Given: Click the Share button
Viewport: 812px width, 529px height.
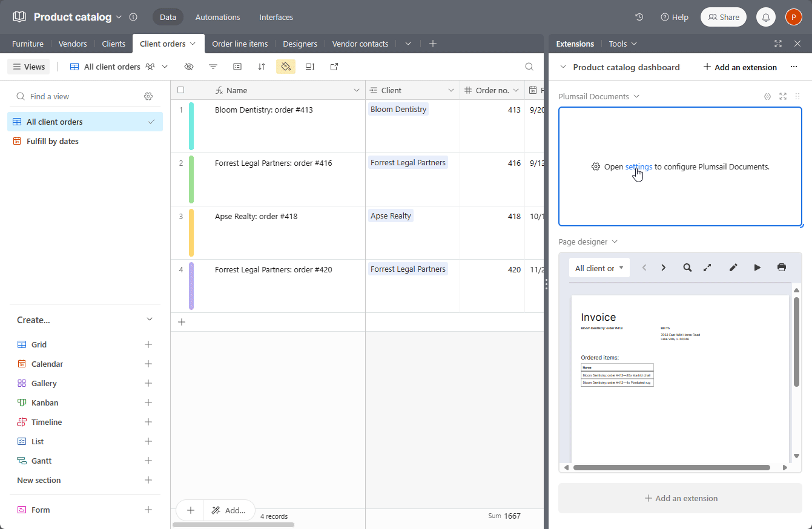Looking at the screenshot, I should (724, 17).
